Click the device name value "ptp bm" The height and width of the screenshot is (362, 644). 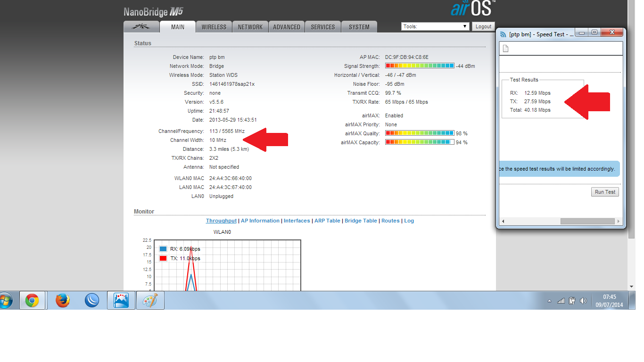[x=217, y=57]
